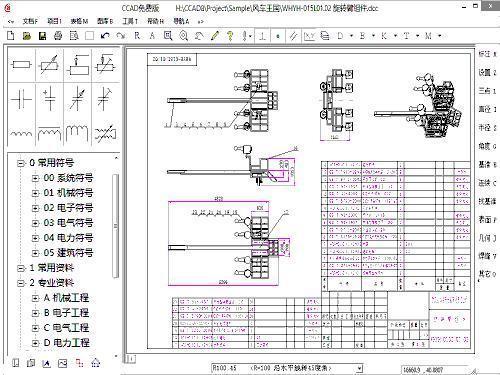The width and height of the screenshot is (500, 375).
Task: Select the pencil draw tool icon
Action: (215, 36)
